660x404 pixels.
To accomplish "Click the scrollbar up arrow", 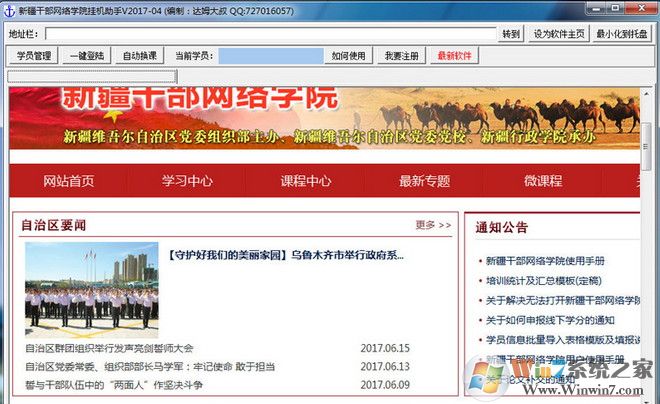I will tap(645, 92).
